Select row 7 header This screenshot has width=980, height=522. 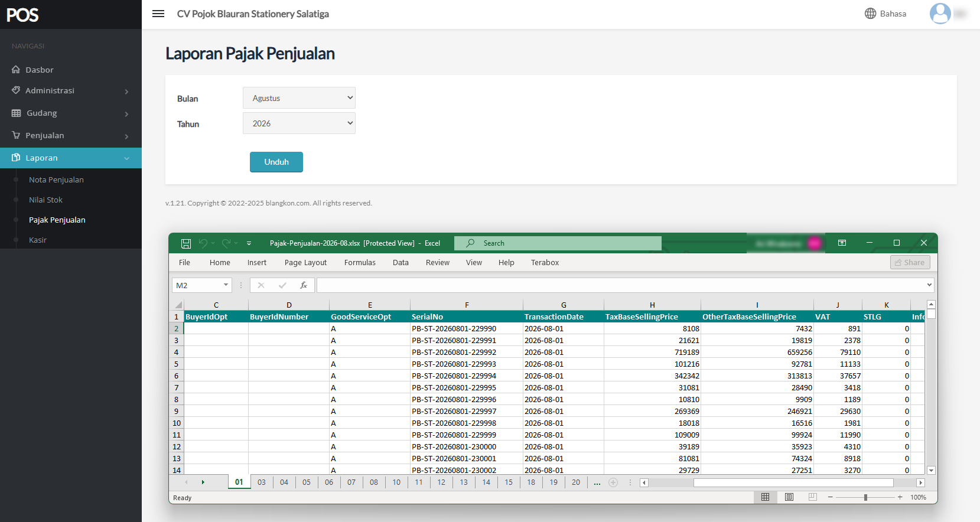[177, 387]
